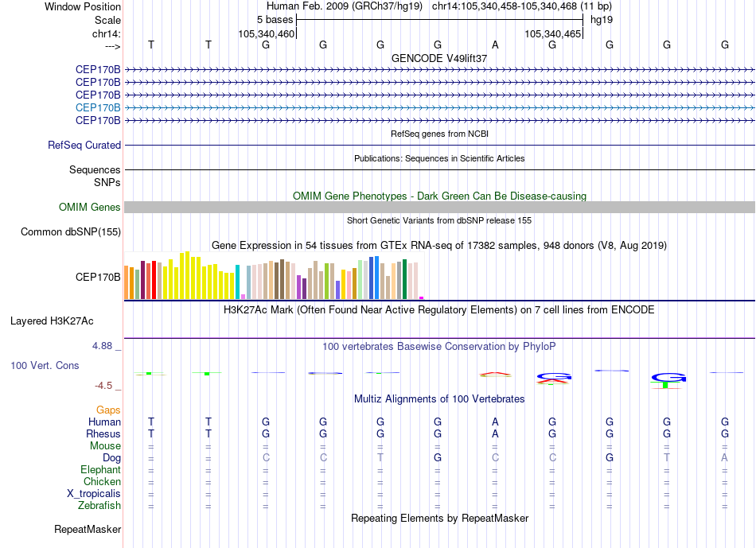
Task: Click the 'Dog' species label
Action: (111, 458)
